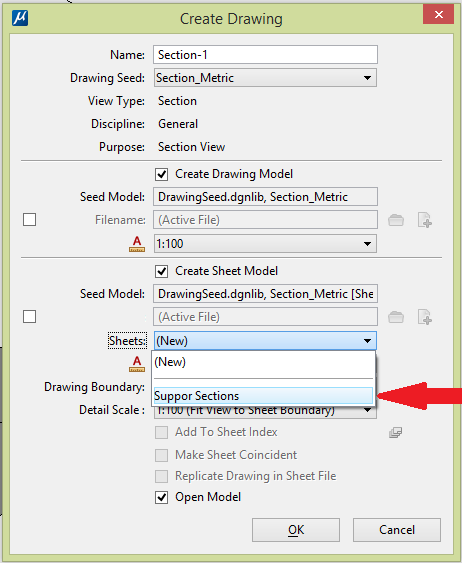Select Suppor Sections from the list
Viewport: 462px width, 563px height.
tap(263, 396)
